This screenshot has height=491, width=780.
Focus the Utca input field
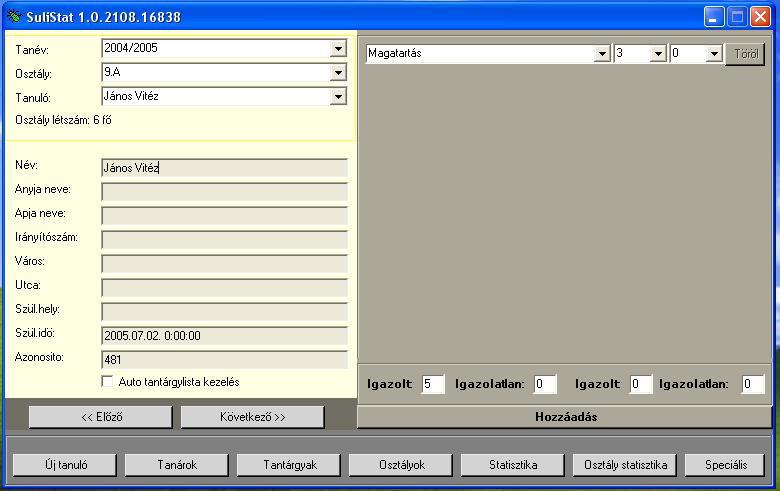point(224,287)
